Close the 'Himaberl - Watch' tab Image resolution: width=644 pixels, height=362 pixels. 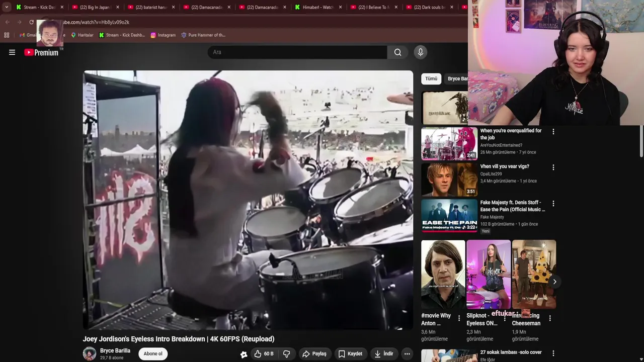341,7
